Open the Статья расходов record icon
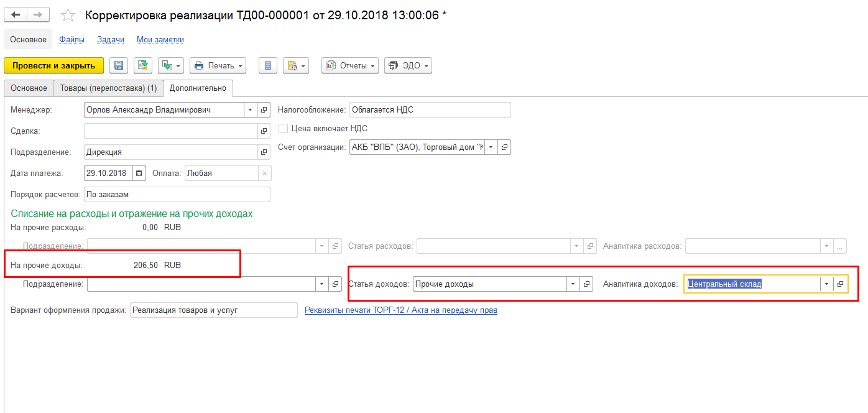Viewport: 868px width, 413px height. 590,246
